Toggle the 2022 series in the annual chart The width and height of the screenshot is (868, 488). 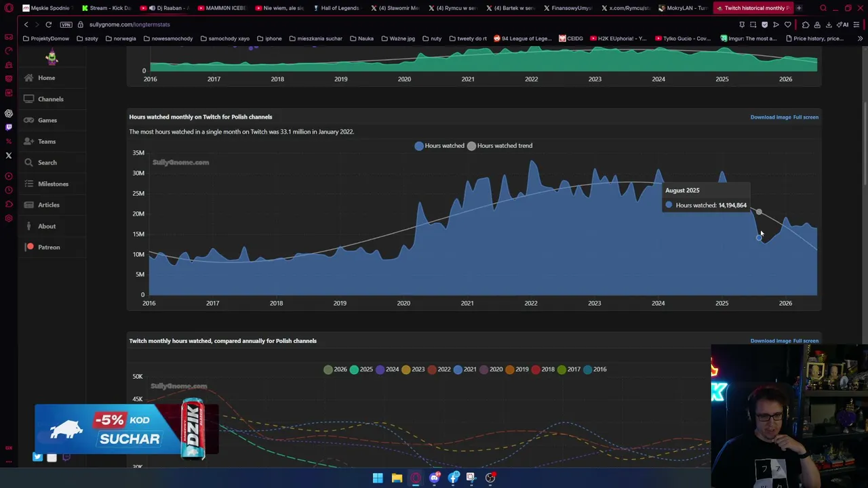point(439,369)
